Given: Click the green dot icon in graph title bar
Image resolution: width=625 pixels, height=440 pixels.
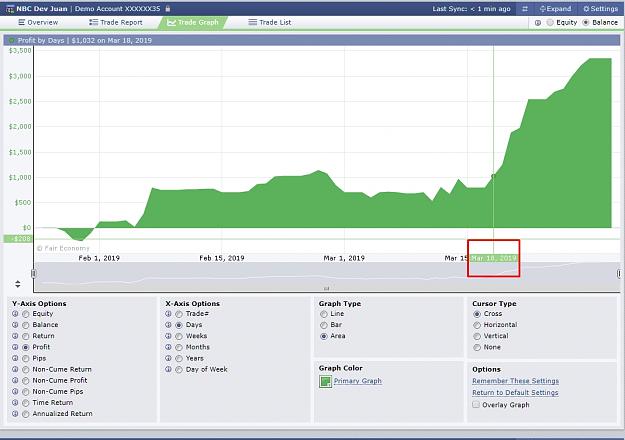Looking at the screenshot, I should pyautogui.click(x=11, y=40).
